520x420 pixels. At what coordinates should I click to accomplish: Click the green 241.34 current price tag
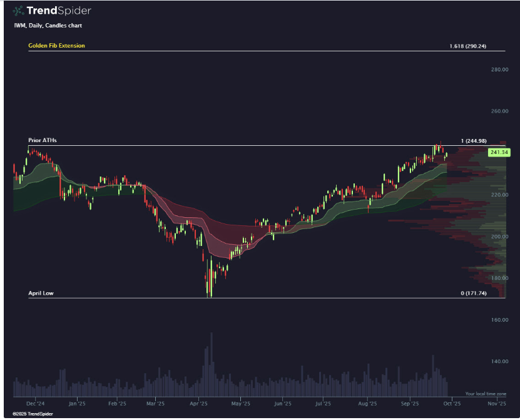(x=498, y=152)
